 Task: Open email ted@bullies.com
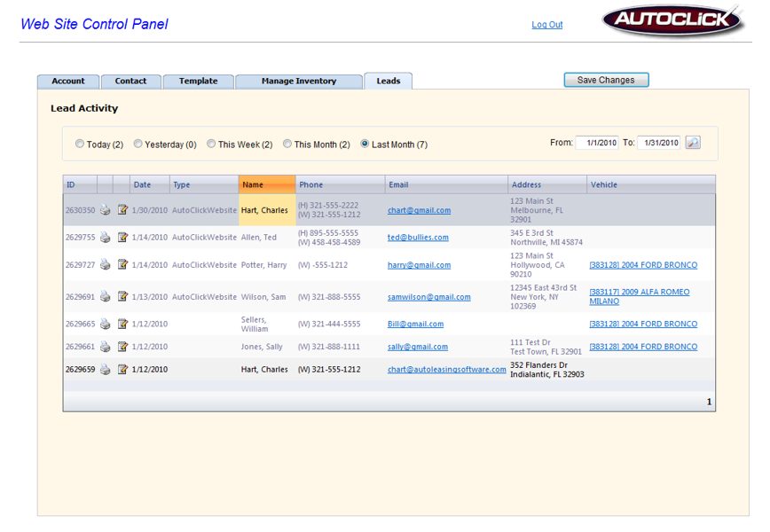418,238
